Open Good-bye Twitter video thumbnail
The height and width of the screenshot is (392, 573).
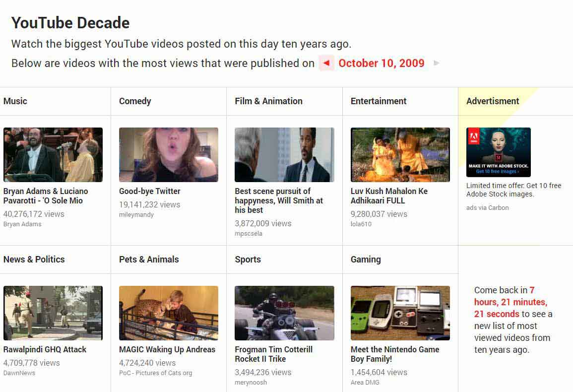(169, 155)
